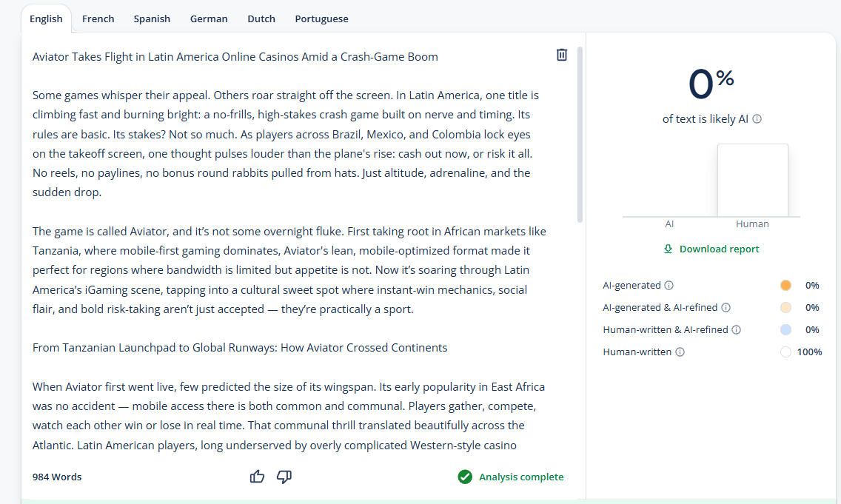Switch to the French tab
Image resolution: width=841 pixels, height=504 pixels.
98,19
